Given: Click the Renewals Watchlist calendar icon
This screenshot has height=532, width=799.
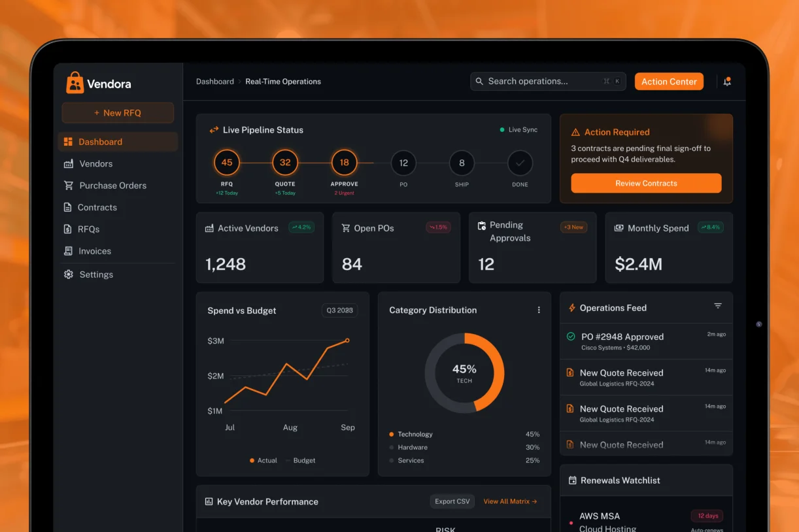Looking at the screenshot, I should pyautogui.click(x=573, y=480).
